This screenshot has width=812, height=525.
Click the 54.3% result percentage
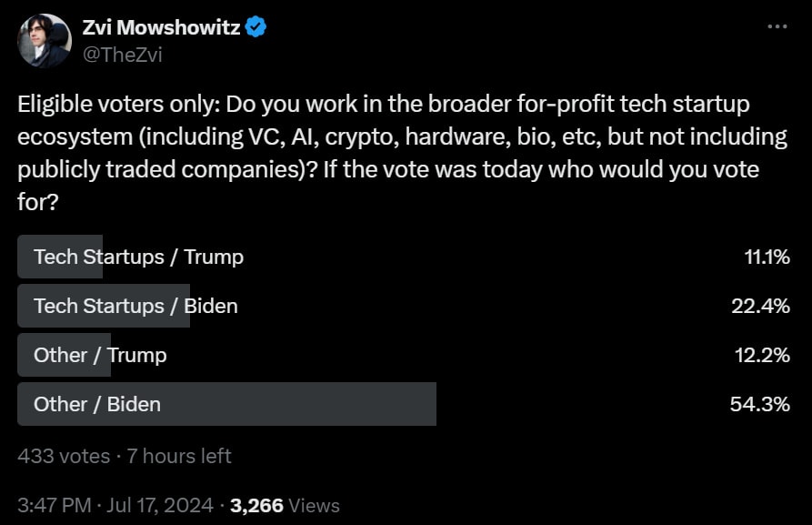pyautogui.click(x=759, y=404)
